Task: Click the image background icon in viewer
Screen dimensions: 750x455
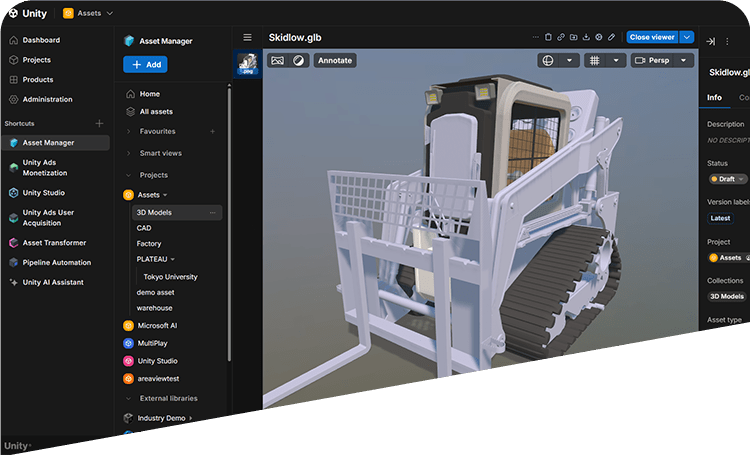Action: tap(277, 60)
